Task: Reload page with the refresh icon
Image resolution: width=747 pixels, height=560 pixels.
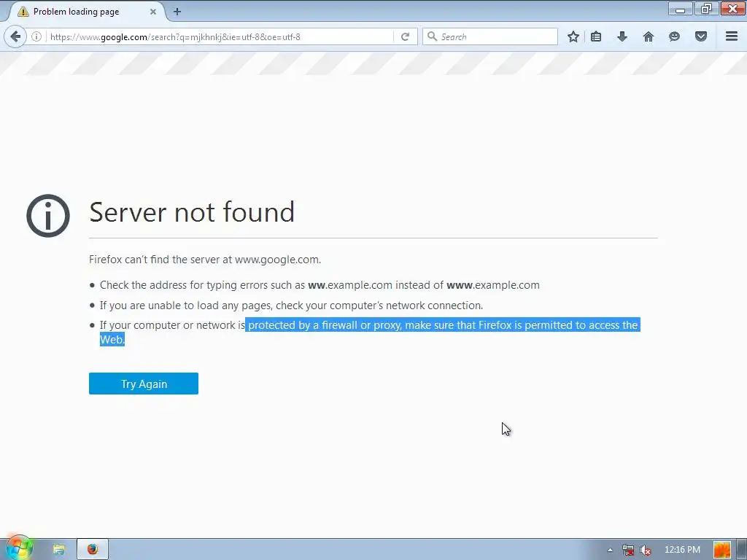Action: (405, 36)
